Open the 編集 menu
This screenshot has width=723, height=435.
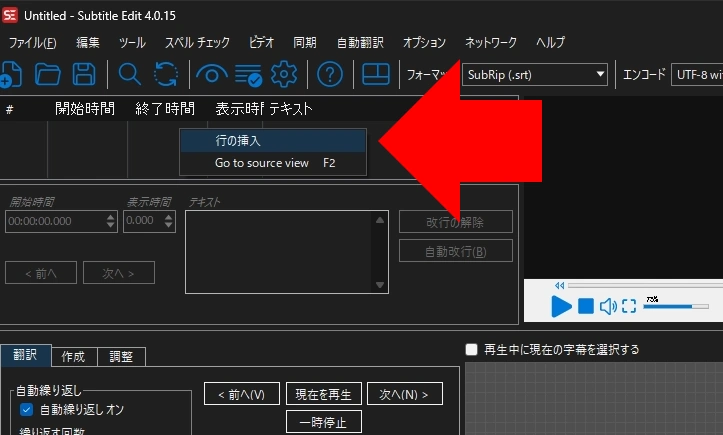pos(88,42)
